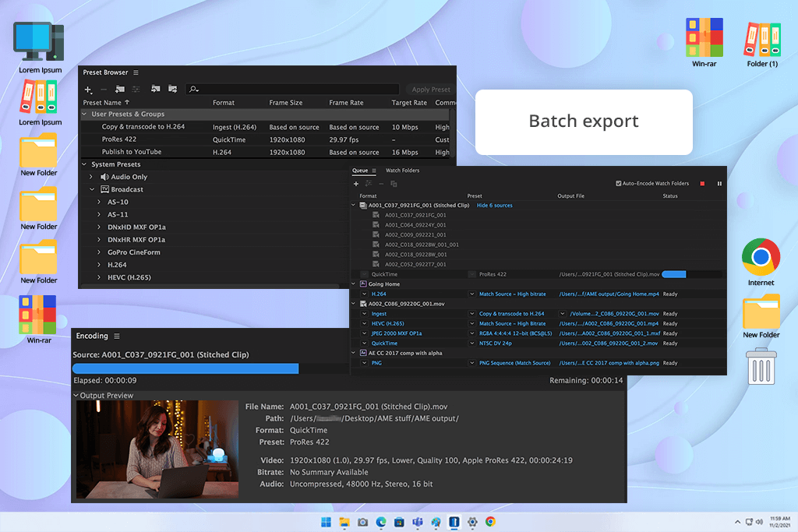
Task: Open preset dropdown for PNG Sequence (Match Source)
Action: pyautogui.click(x=471, y=363)
